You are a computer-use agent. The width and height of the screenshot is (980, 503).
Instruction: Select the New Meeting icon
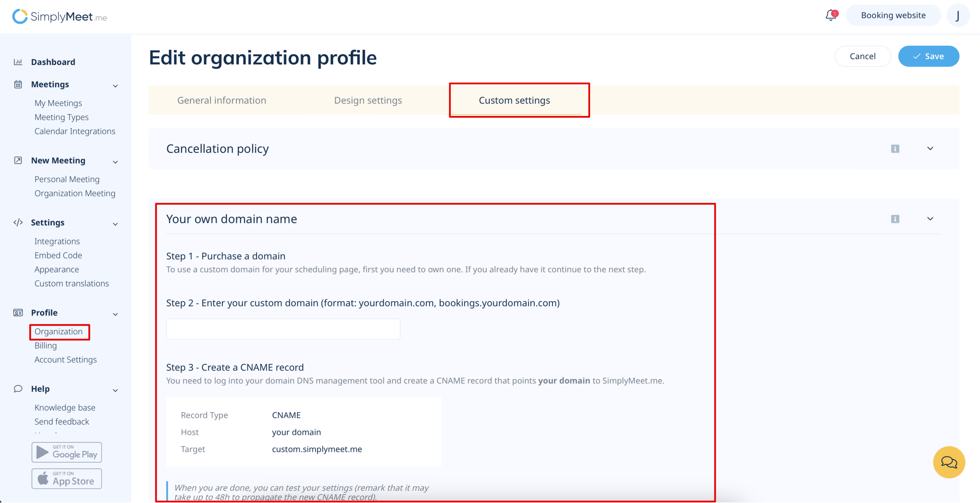18,160
